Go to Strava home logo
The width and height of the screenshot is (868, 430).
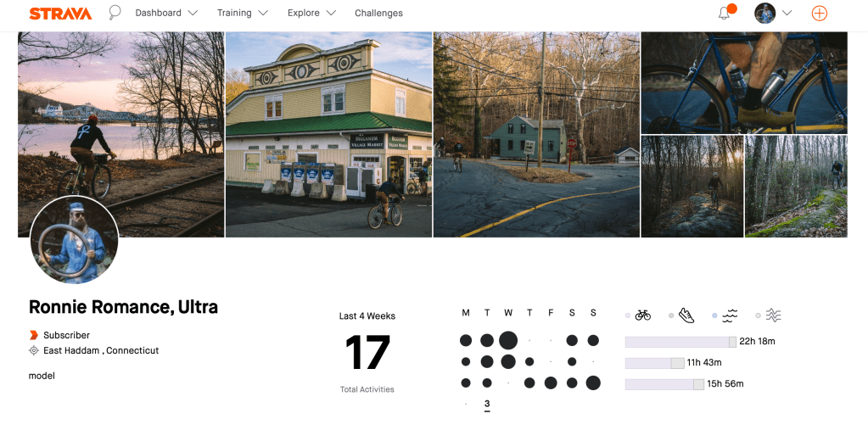tap(60, 14)
